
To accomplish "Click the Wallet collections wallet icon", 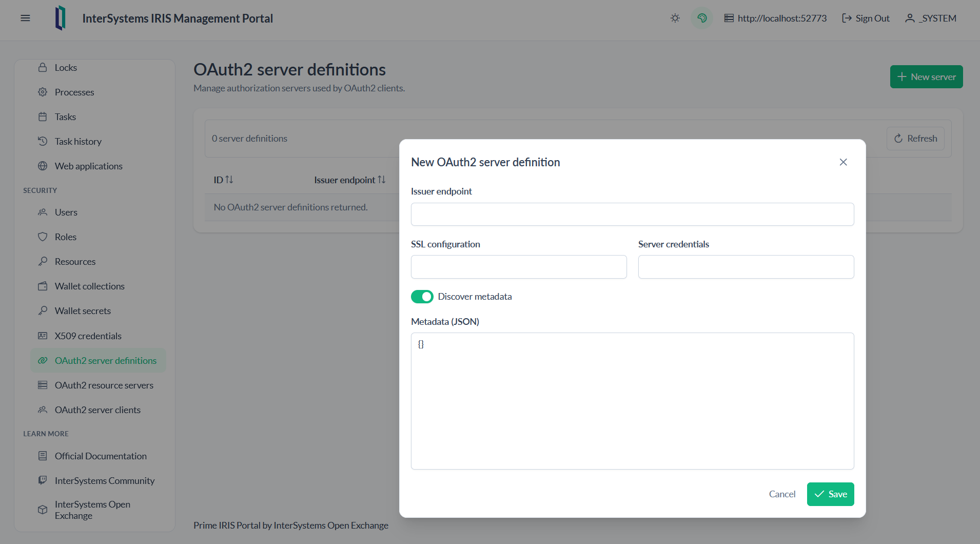I will coord(43,286).
